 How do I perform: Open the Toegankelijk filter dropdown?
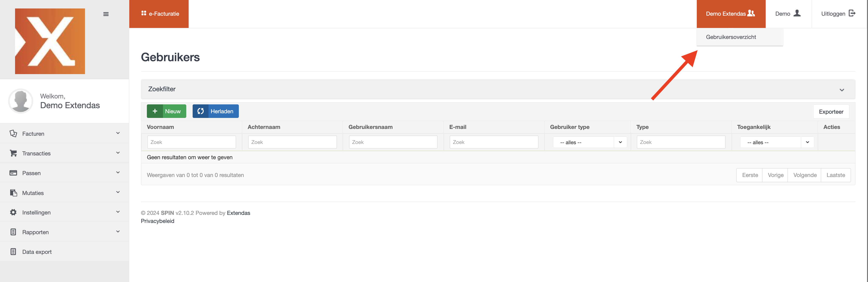tap(777, 142)
